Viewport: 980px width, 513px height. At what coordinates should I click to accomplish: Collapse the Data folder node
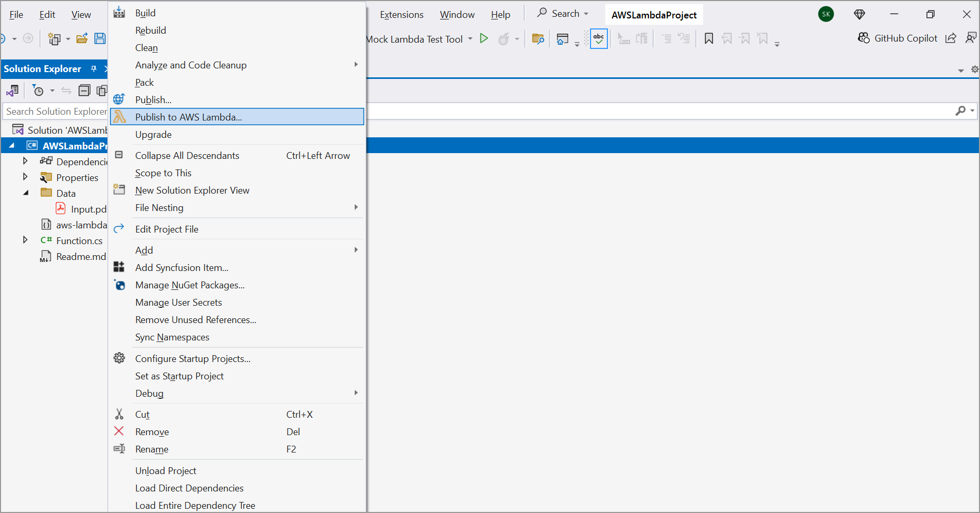point(25,193)
